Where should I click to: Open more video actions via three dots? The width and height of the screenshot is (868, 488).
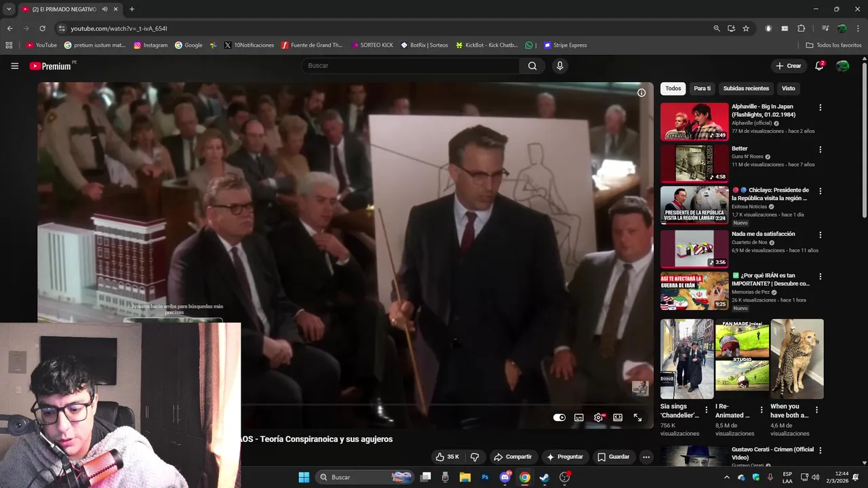pyautogui.click(x=646, y=457)
